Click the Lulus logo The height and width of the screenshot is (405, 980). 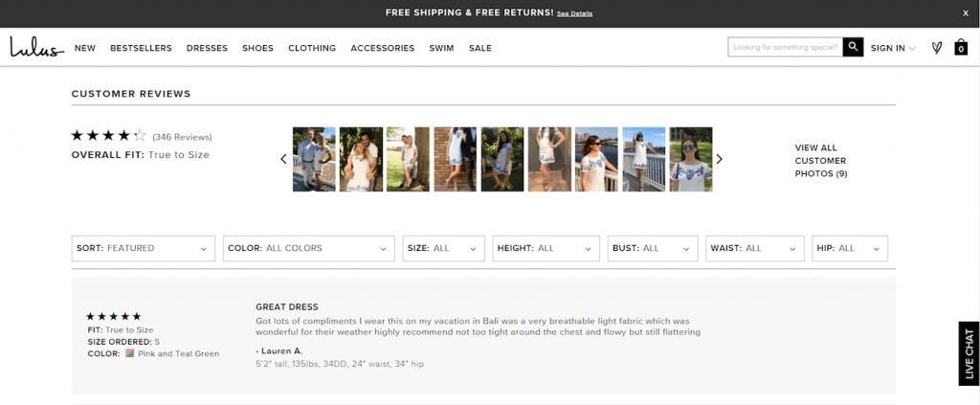(x=37, y=48)
